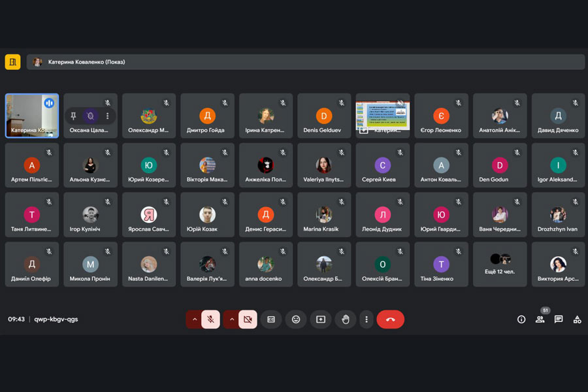Open Катерина shared presentation thumbnail

pyautogui.click(x=382, y=116)
